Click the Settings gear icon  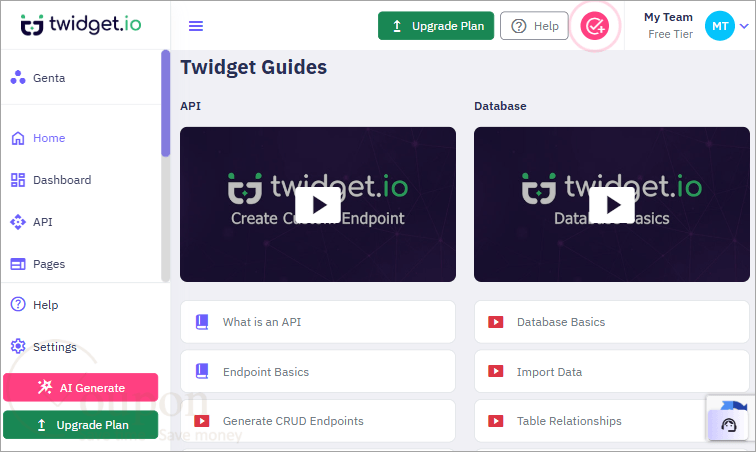tap(18, 346)
